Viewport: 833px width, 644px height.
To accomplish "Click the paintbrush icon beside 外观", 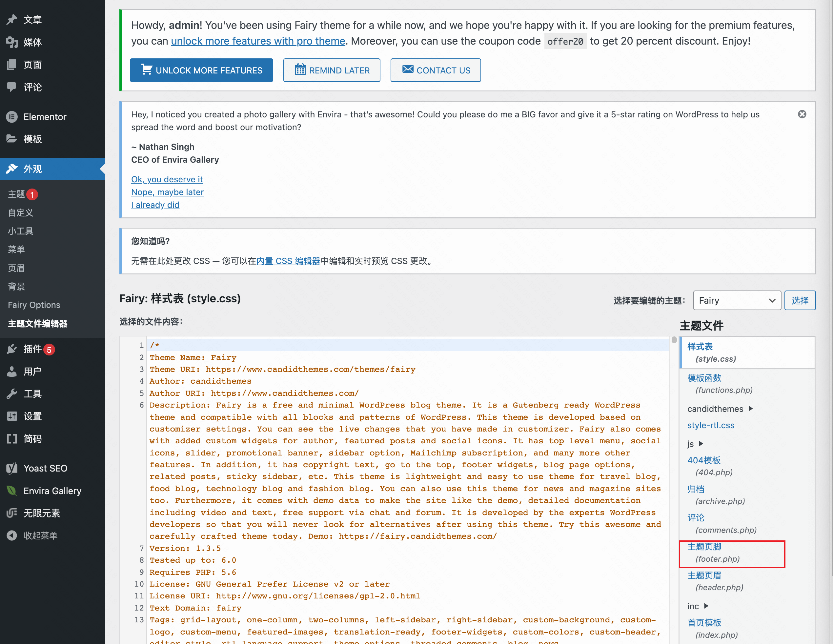I will [x=12, y=169].
